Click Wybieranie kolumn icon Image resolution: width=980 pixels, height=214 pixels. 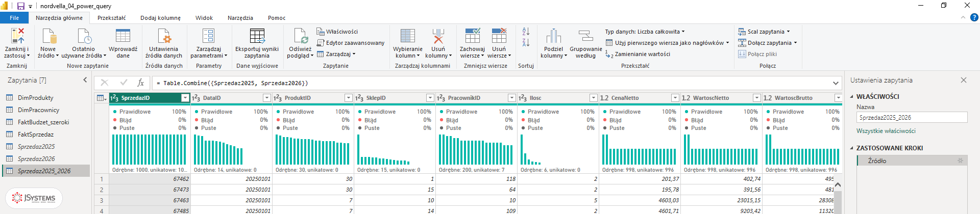(407, 36)
